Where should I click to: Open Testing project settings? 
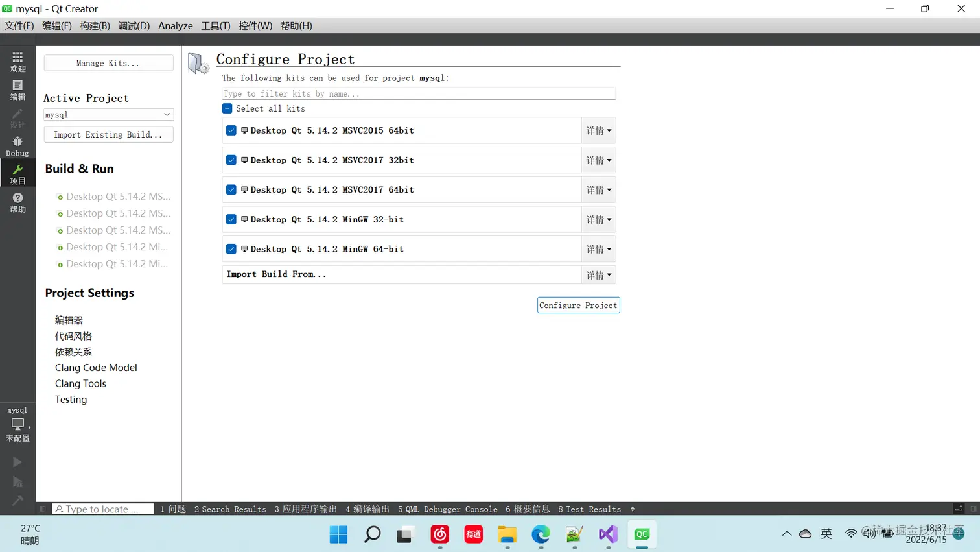71,400
